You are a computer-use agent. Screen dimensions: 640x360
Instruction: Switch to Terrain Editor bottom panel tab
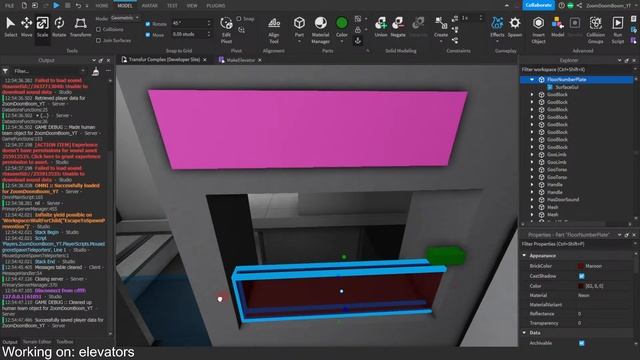(37, 342)
